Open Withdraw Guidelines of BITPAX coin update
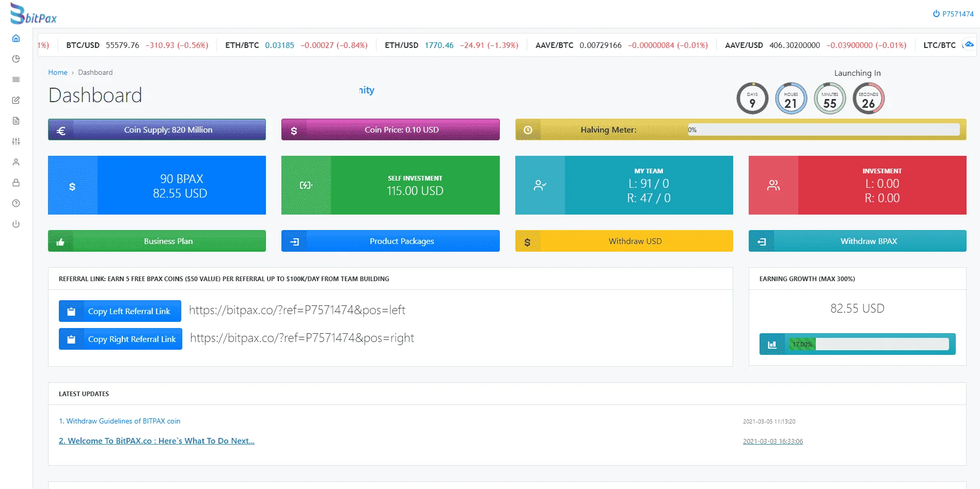The width and height of the screenshot is (980, 489). 120,421
